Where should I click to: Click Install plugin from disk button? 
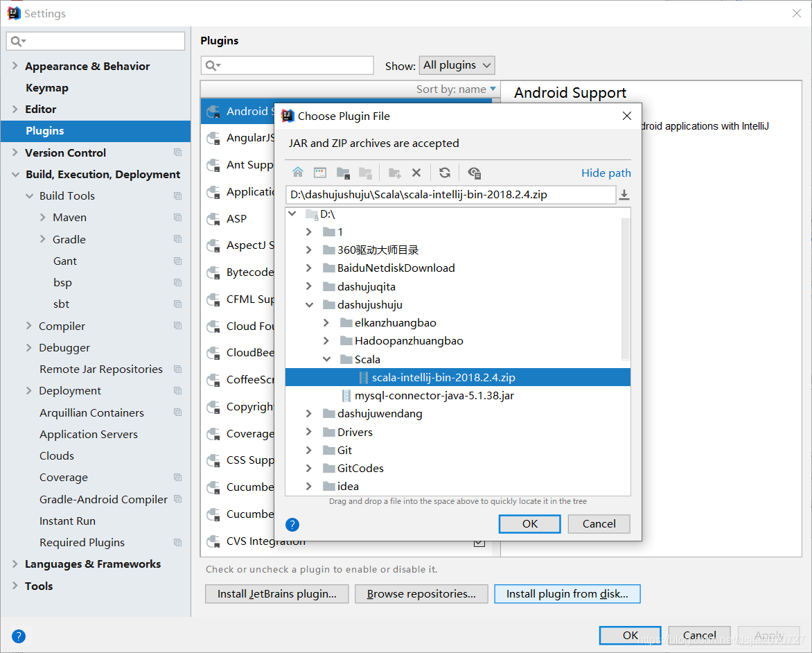tap(567, 594)
